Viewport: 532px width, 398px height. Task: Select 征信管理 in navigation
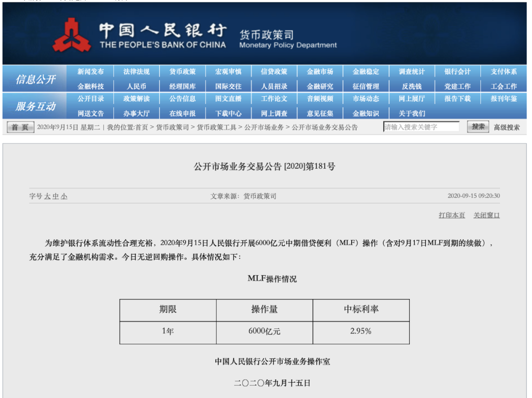[366, 86]
